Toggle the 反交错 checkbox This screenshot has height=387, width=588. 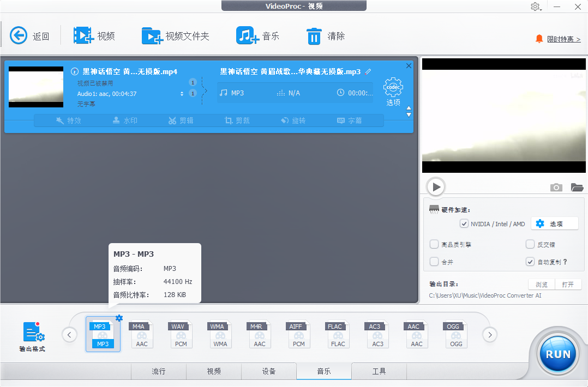[x=530, y=244]
